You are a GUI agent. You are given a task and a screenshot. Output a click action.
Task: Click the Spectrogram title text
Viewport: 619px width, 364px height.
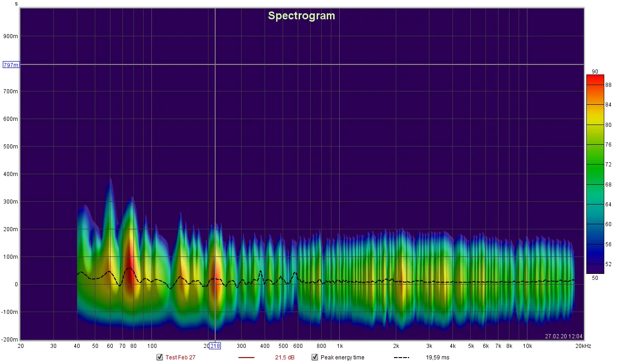[x=301, y=16]
